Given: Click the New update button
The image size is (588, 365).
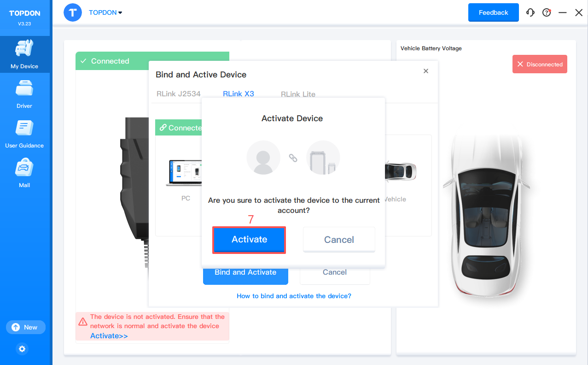Looking at the screenshot, I should [26, 327].
